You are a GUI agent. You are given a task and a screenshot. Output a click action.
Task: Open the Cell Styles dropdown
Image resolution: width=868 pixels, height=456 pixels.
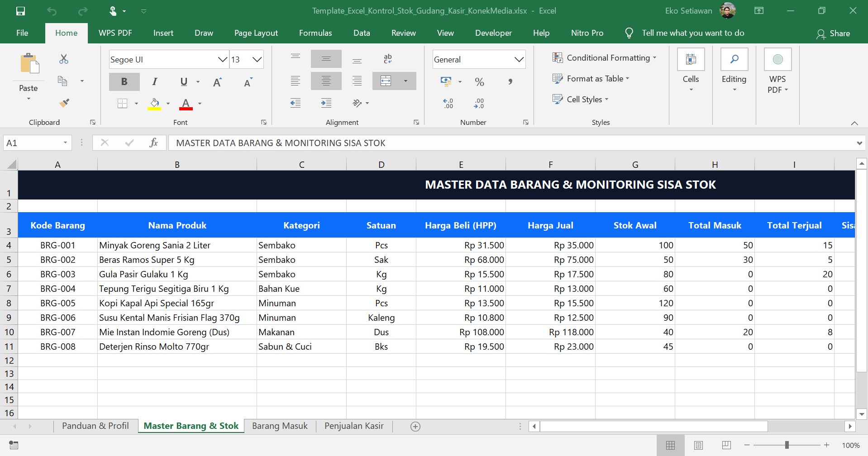(x=580, y=100)
